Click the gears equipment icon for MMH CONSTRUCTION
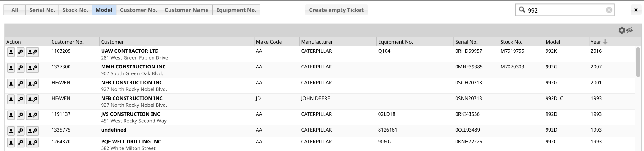 20,68
